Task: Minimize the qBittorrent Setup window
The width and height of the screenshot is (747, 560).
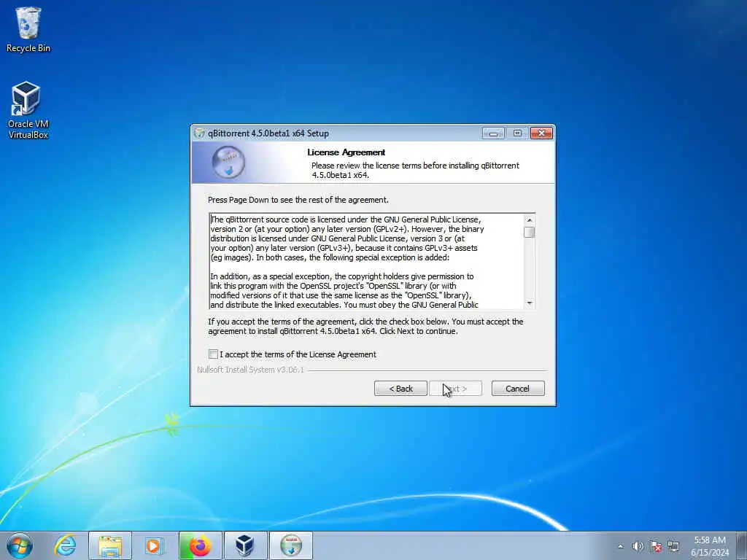Action: [494, 133]
